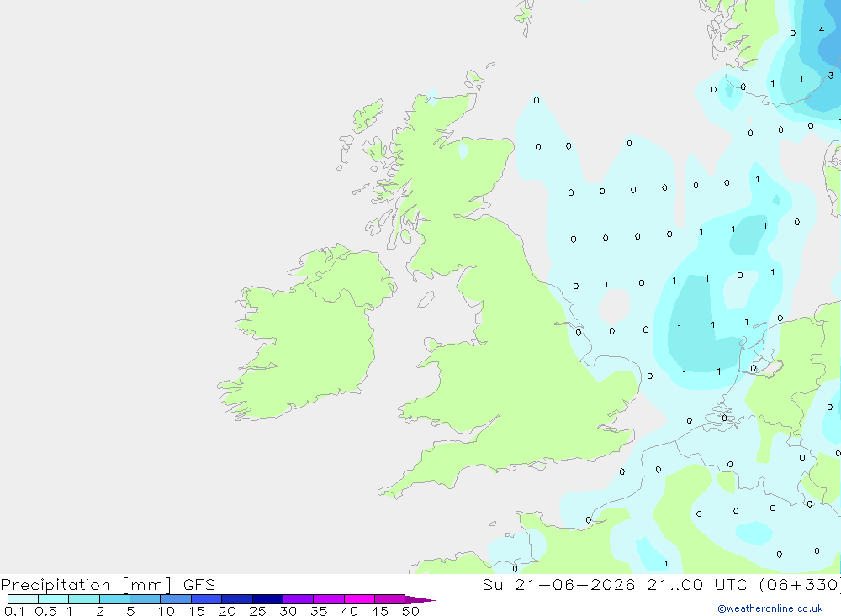Select the 45–50 mm legend color swatch
The width and height of the screenshot is (841, 616).
(x=390, y=599)
